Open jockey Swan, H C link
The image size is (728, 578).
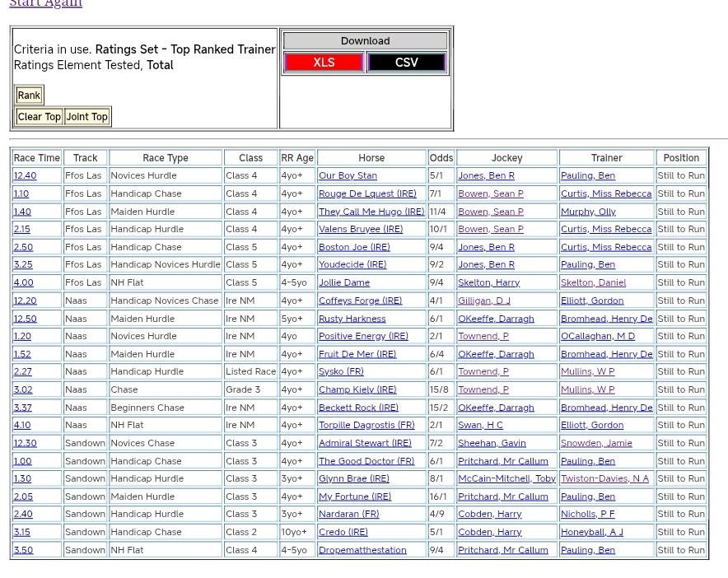point(480,425)
